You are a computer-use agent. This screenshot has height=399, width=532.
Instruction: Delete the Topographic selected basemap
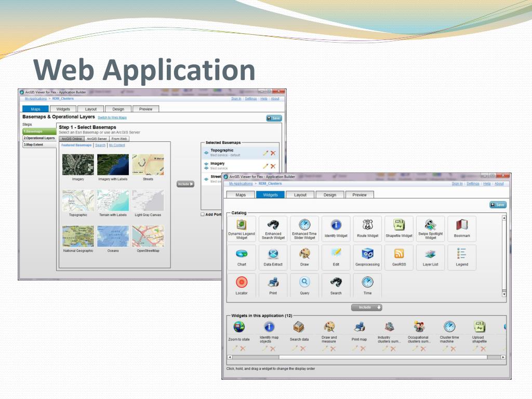[x=273, y=153]
